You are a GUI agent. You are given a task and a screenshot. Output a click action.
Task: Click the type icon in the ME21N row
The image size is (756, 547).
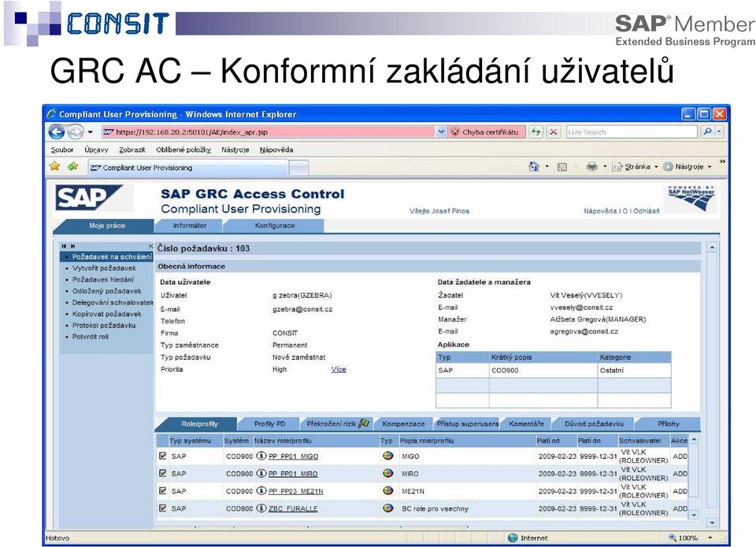[387, 490]
